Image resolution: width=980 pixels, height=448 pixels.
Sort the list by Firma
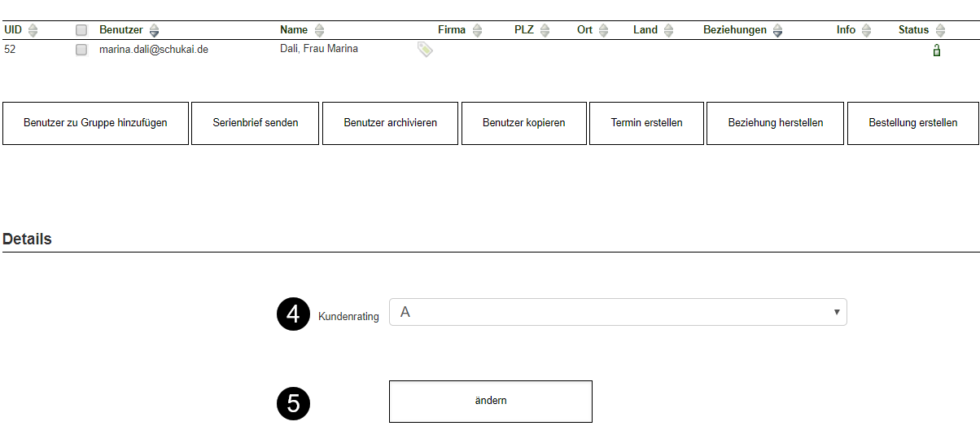pyautogui.click(x=477, y=30)
